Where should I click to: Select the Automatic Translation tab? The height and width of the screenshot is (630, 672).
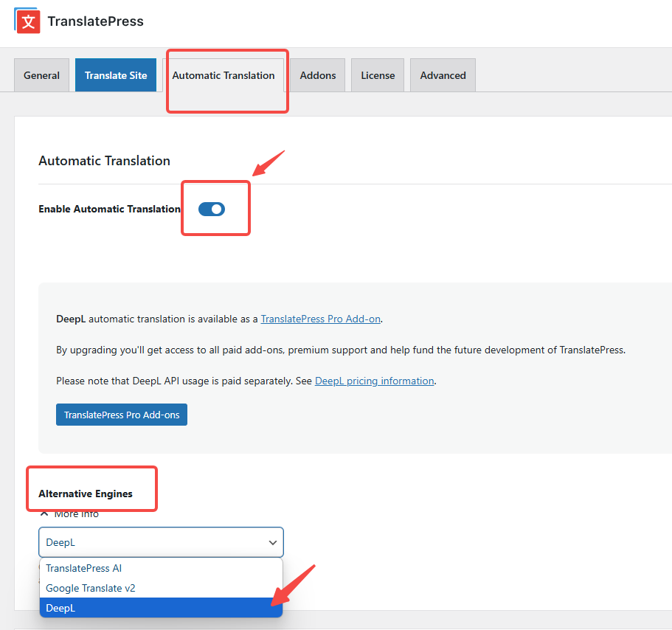pyautogui.click(x=224, y=75)
